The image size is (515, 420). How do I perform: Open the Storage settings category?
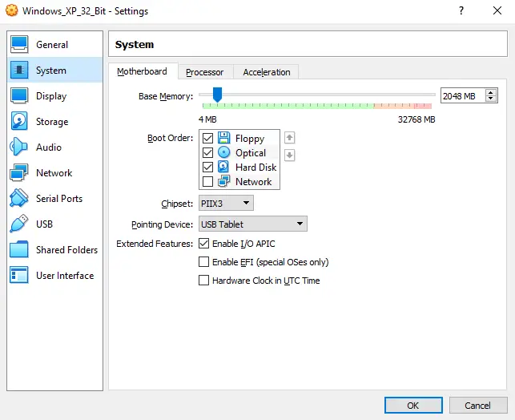[54, 121]
